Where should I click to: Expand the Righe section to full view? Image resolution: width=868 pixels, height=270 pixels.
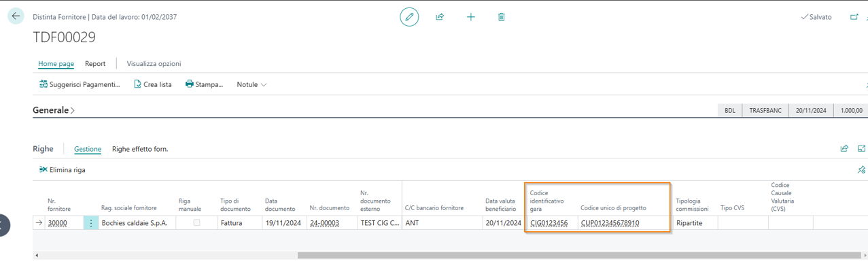862,149
